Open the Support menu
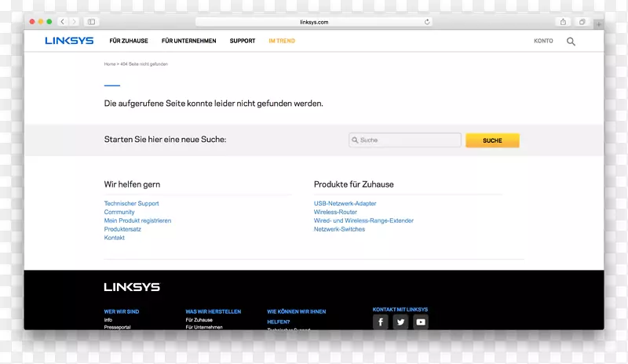628x364 pixels. 243,41
